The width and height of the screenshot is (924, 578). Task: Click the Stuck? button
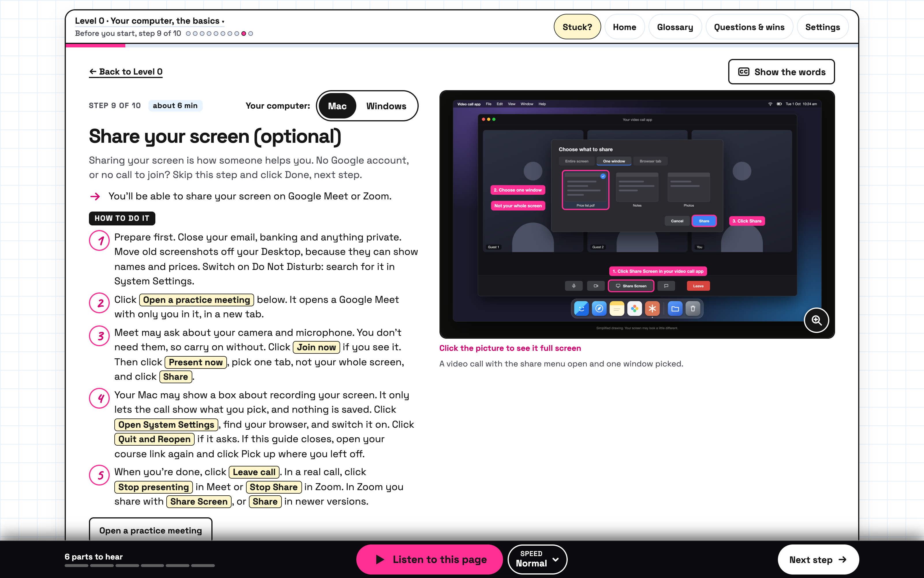click(577, 27)
